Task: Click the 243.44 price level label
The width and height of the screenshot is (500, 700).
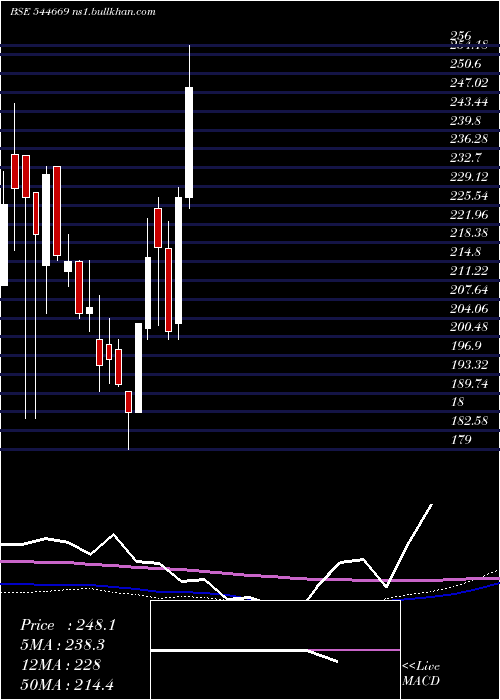Action: [469, 102]
